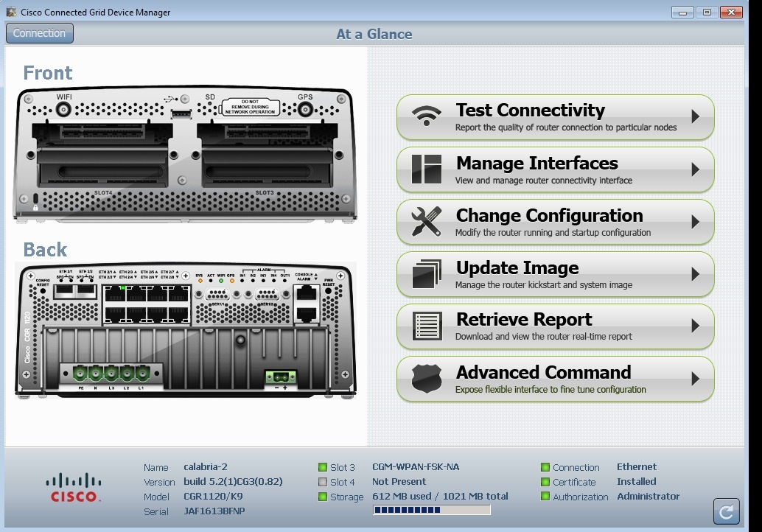Click the Ethernet port block on back
Viewport: 762px width, 532px height.
pyautogui.click(x=146, y=304)
